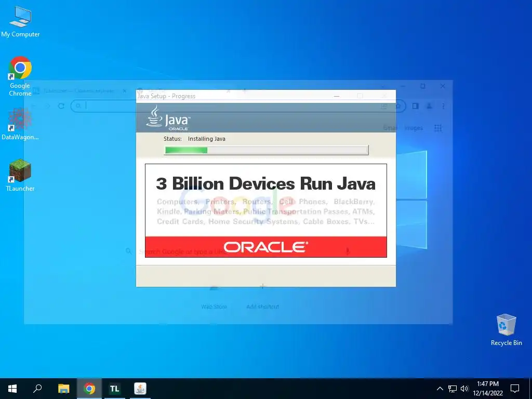Screen dimensions: 532x399
Task: Reload the page in faded Chrome window
Action: [x=61, y=106]
